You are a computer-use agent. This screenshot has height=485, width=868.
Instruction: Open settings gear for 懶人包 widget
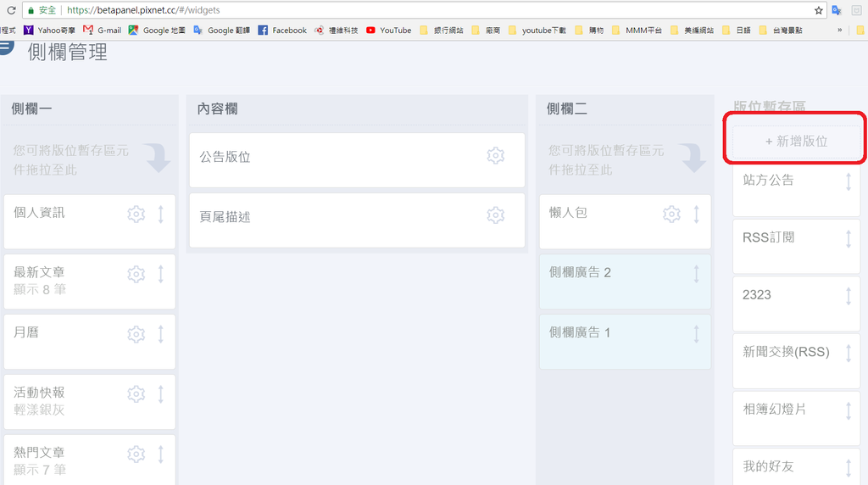(x=671, y=214)
